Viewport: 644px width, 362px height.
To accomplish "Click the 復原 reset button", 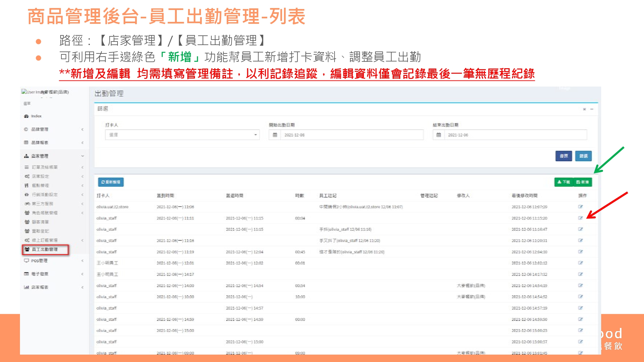I will (563, 156).
